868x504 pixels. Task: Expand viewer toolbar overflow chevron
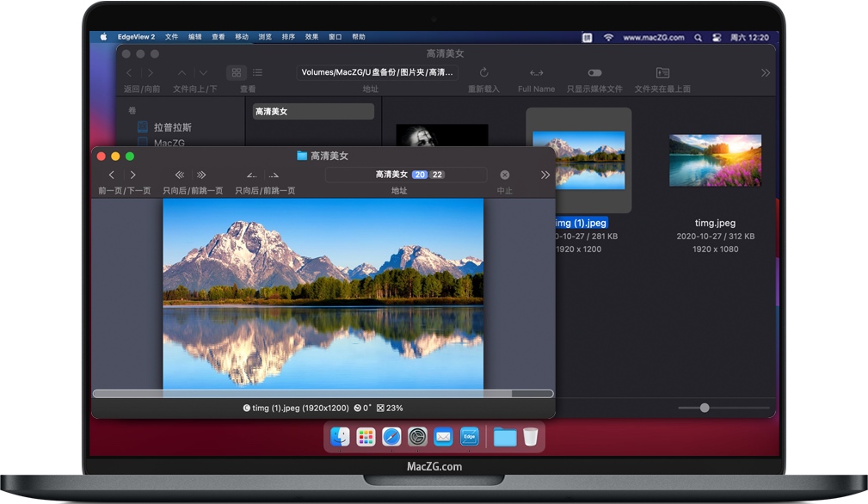tap(545, 175)
